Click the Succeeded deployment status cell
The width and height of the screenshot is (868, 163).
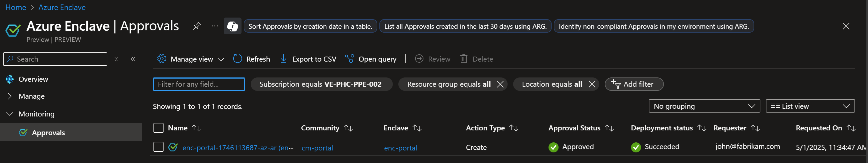click(655, 147)
